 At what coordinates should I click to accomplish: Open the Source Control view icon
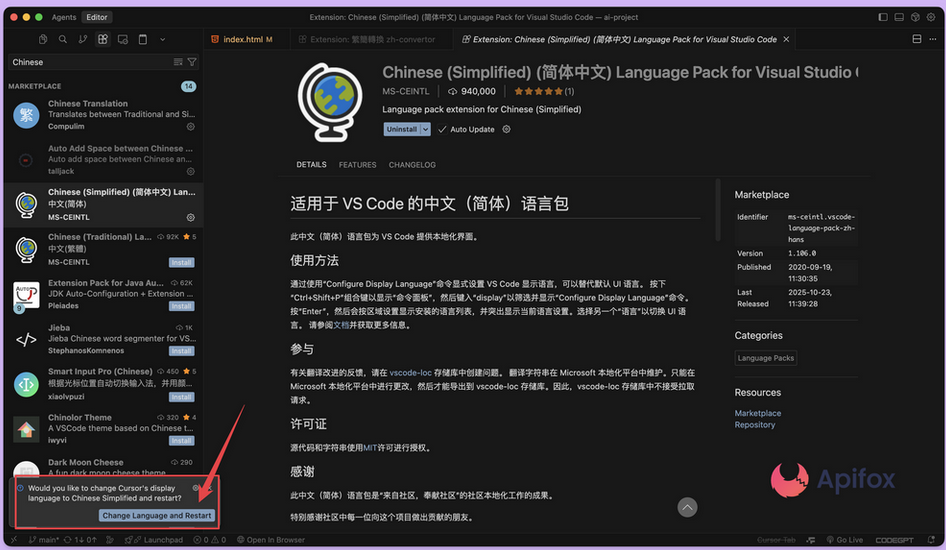[x=83, y=39]
